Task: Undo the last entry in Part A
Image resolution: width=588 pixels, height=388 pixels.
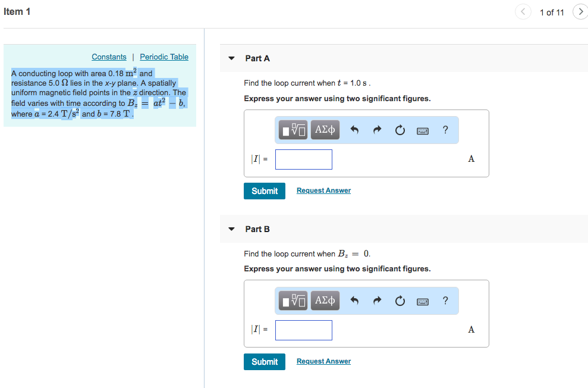Action: 355,130
